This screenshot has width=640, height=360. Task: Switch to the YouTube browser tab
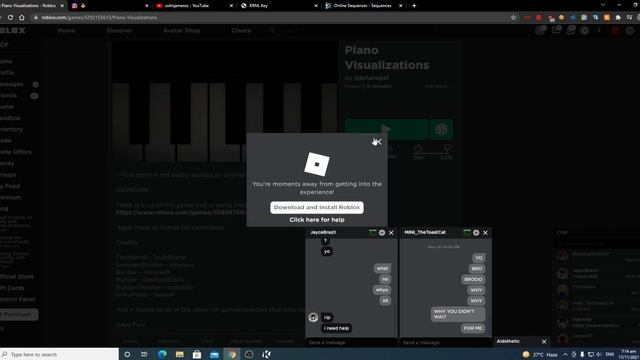(x=192, y=6)
